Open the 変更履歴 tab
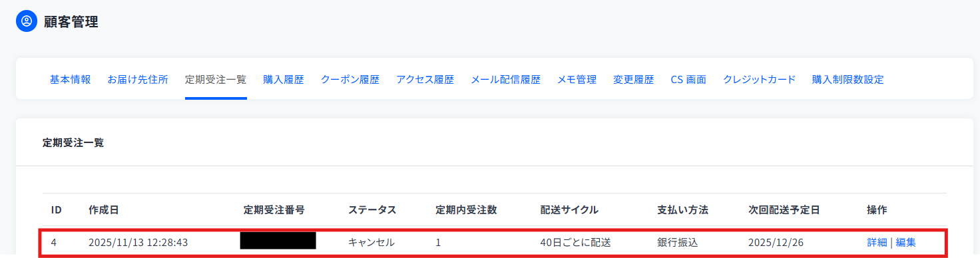 (x=634, y=80)
